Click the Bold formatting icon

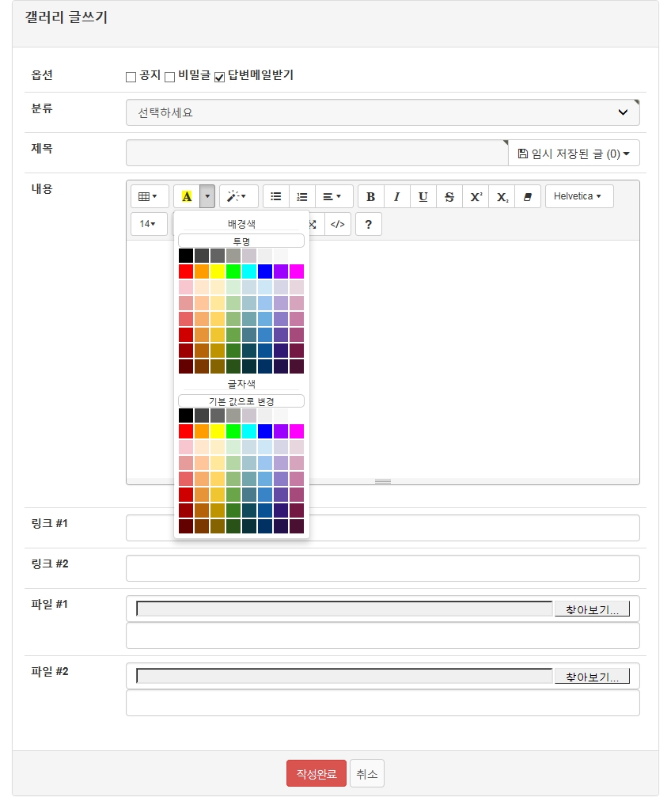[x=370, y=196]
